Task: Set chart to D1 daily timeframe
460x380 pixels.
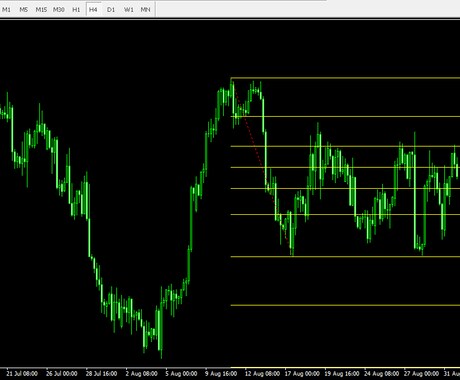Action: (x=111, y=10)
